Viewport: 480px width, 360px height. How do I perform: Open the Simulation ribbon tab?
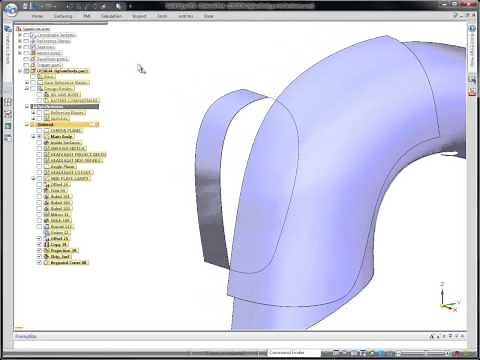click(111, 16)
